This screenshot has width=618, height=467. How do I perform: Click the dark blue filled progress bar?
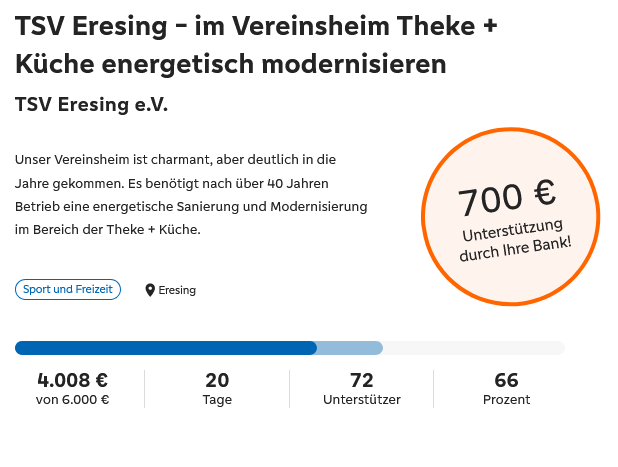click(165, 348)
